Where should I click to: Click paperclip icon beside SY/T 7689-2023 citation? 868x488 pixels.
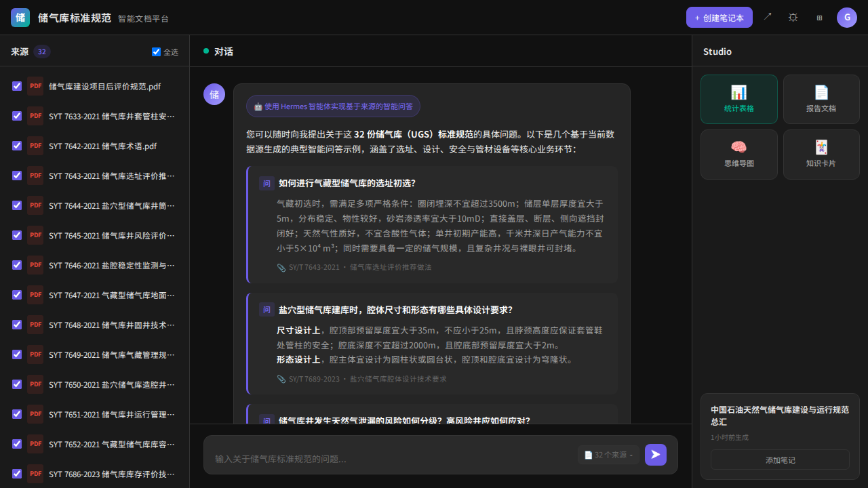281,379
